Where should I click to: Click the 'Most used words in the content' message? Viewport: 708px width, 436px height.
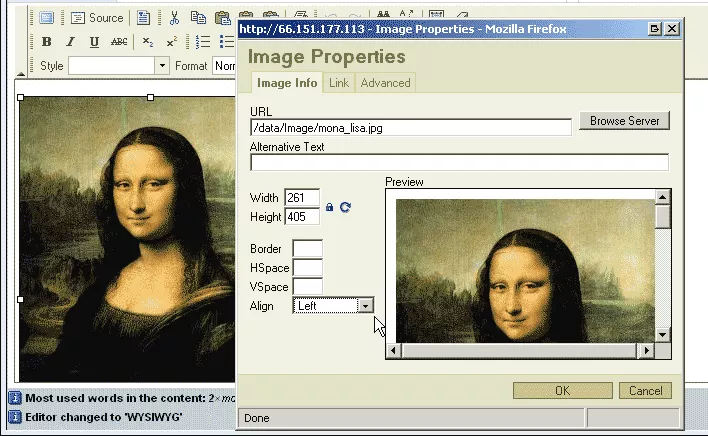(x=130, y=398)
